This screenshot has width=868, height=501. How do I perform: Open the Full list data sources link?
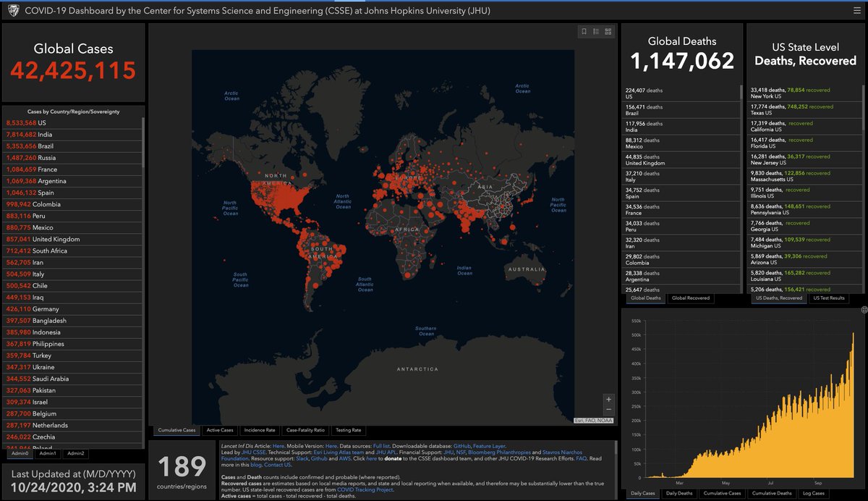coord(382,446)
